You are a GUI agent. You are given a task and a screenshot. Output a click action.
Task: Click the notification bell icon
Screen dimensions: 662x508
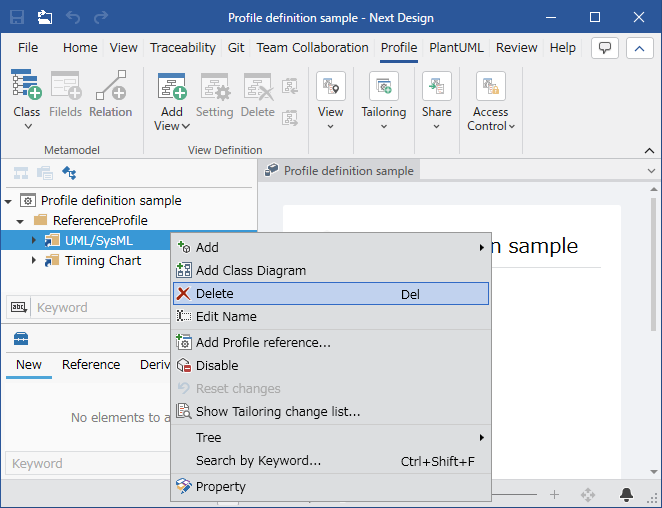(x=627, y=494)
